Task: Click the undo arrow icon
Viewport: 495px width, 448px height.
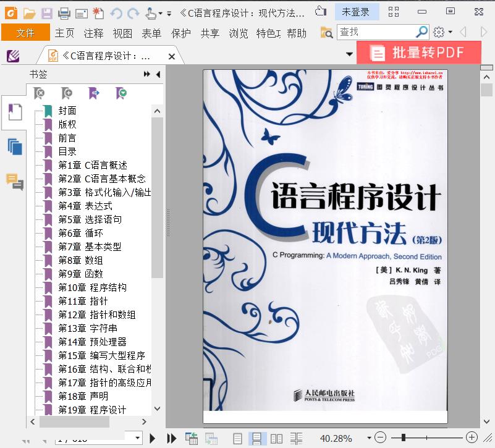Action: tap(116, 14)
